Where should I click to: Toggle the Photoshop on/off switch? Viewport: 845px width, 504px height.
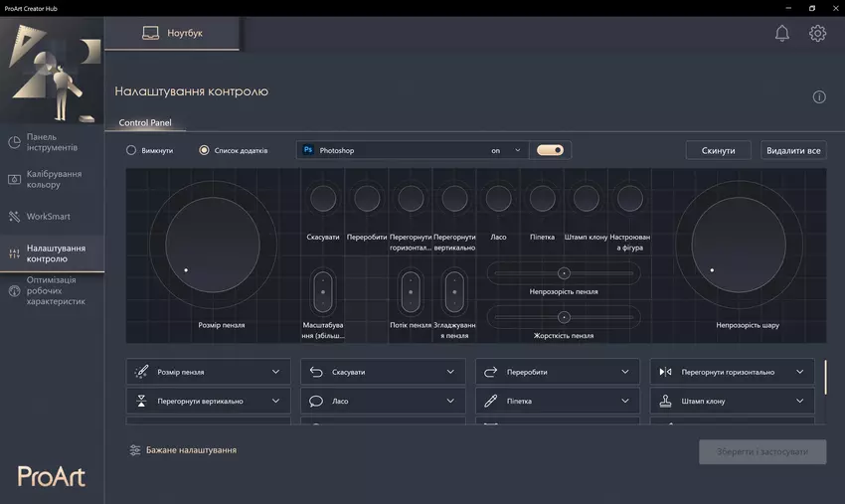click(x=550, y=150)
